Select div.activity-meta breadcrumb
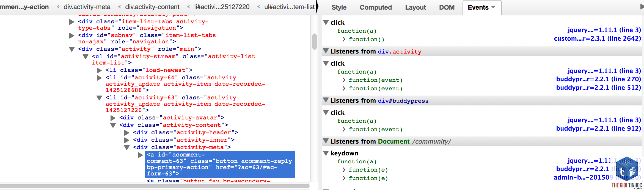Screen dimensions: 644x190 (87, 7)
